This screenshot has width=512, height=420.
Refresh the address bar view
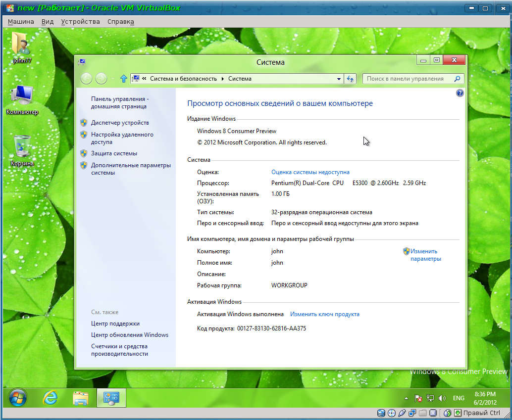pyautogui.click(x=350, y=79)
